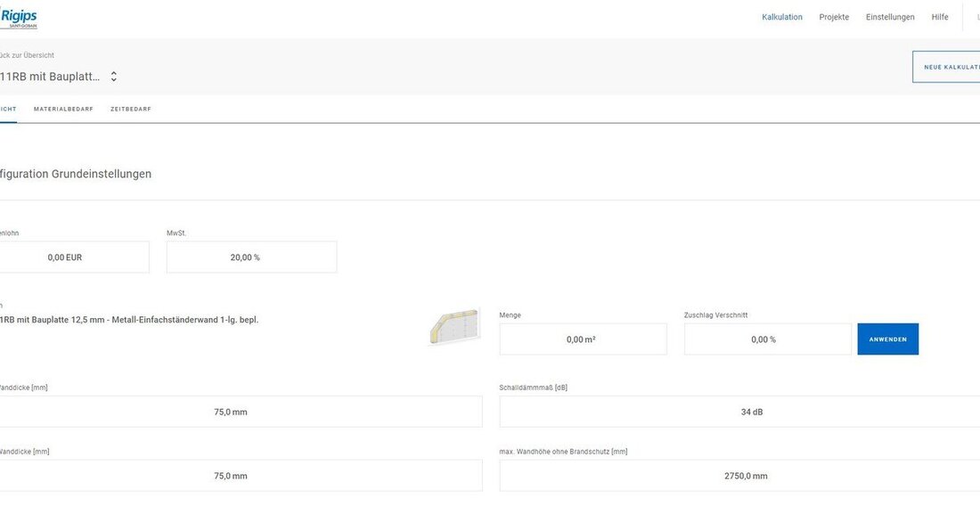Click the Schalldämmmaß field showing 34 dB

[x=739, y=412]
